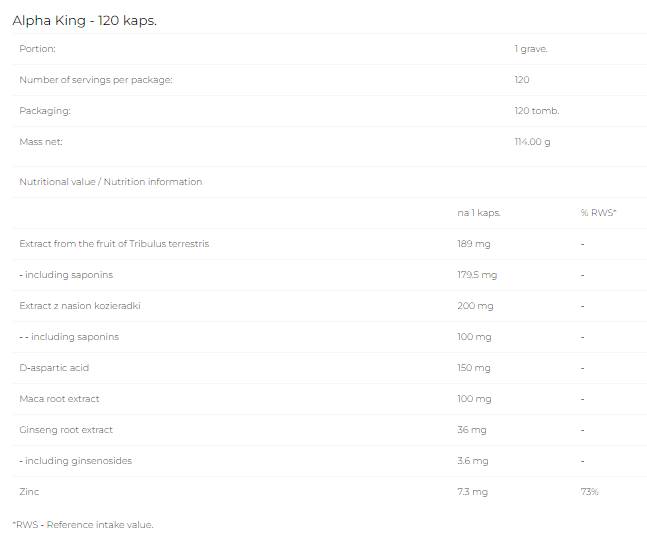The height and width of the screenshot is (542, 647).
Task: Click the 'Alpha King - 120 kaps.' heading
Action: pyautogui.click(x=84, y=20)
